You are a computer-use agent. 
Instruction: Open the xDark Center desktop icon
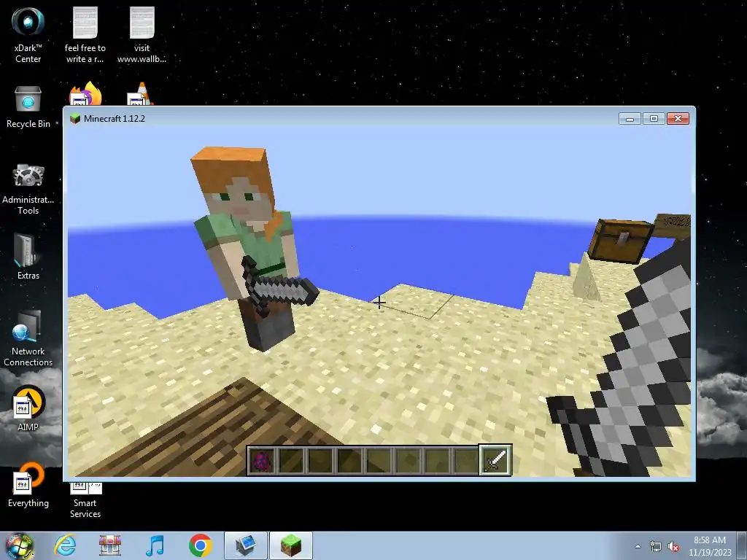coord(28,34)
